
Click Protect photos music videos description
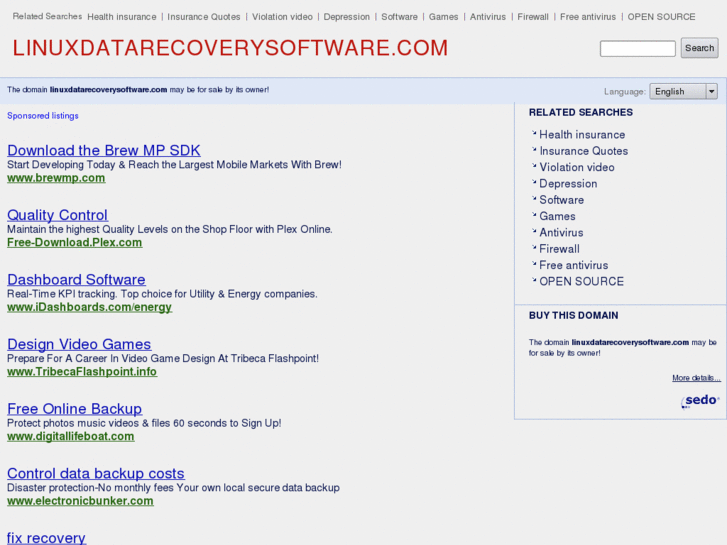(x=144, y=423)
